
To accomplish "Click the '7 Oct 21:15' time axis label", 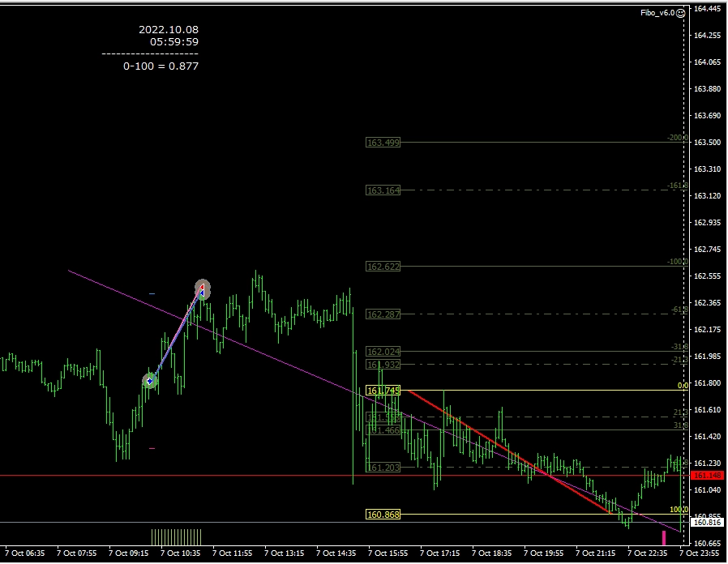I will tap(596, 553).
